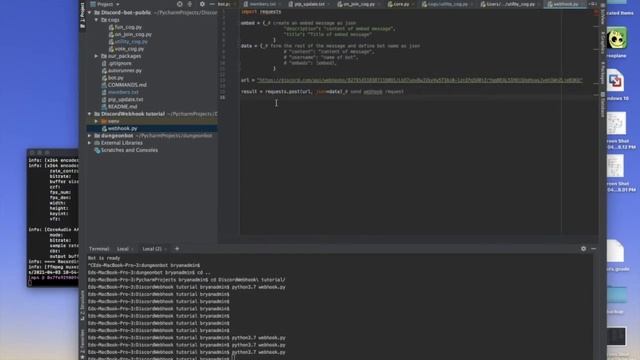Toggle the Favorites side tool window button
The width and height of the screenshot is (640, 360).
(x=82, y=344)
